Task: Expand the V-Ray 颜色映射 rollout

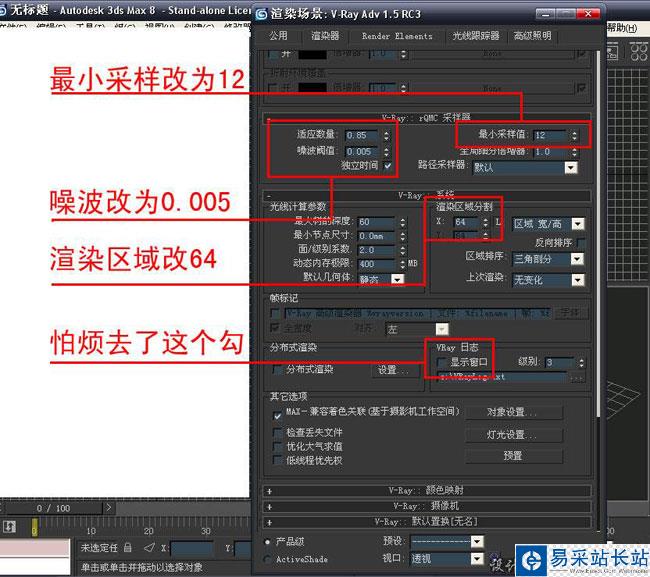Action: coord(427,491)
